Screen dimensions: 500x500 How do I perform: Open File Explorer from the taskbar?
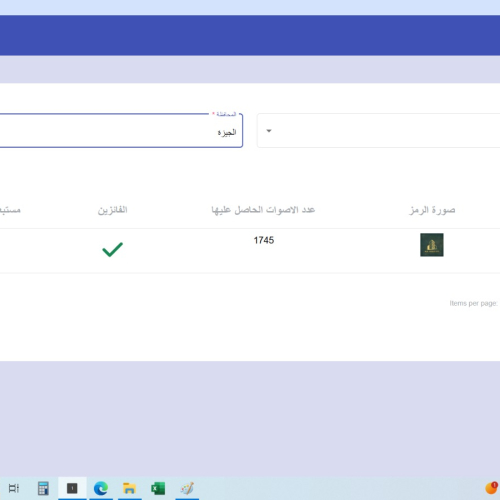pyautogui.click(x=129, y=489)
